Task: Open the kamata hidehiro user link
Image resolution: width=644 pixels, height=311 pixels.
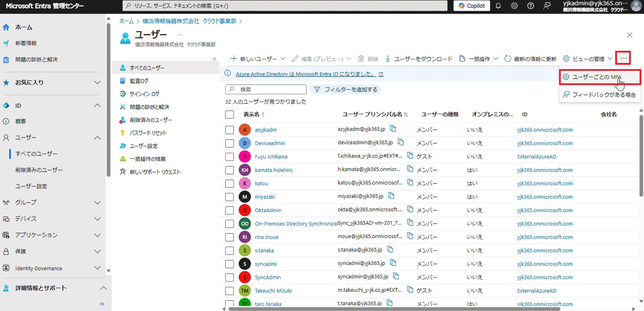Action: tap(273, 170)
